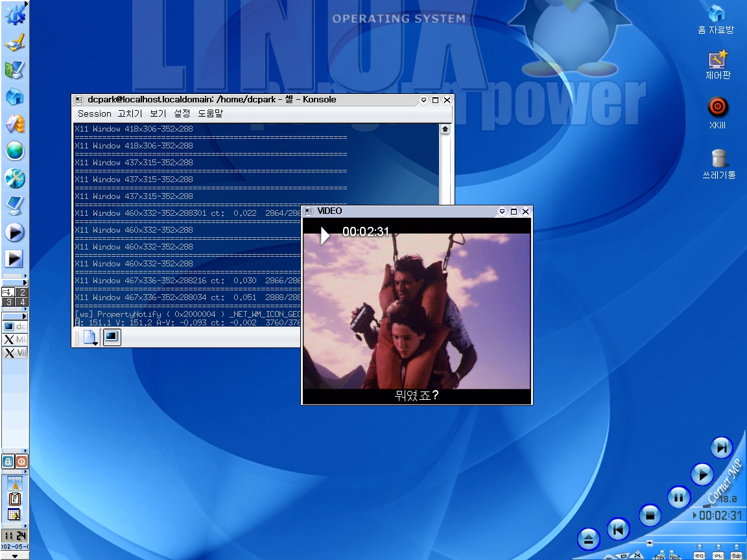Open the globe web browser launcher
Viewport: 747px width, 560px height.
coord(14,151)
